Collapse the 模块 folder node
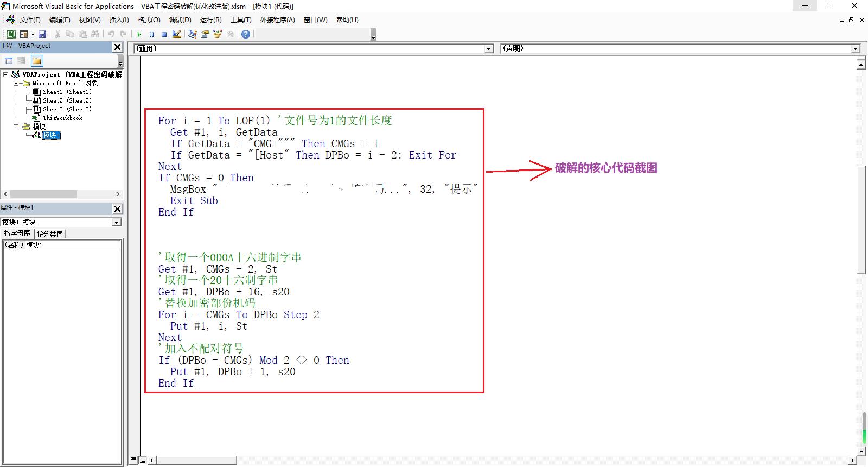 16,127
